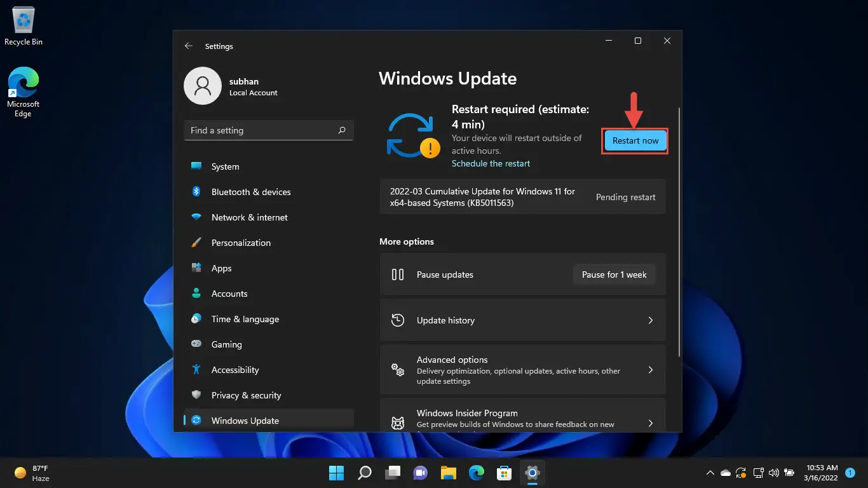
Task: Click the Gaming controller icon
Action: (197, 344)
